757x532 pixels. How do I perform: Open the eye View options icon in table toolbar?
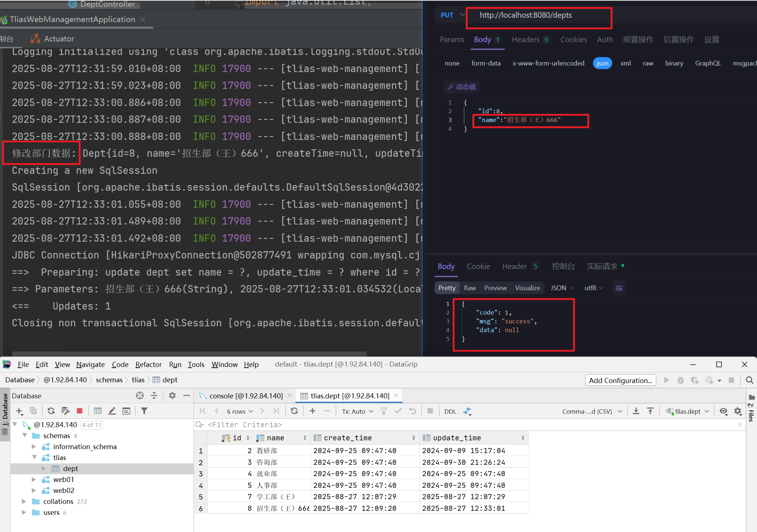tap(723, 411)
